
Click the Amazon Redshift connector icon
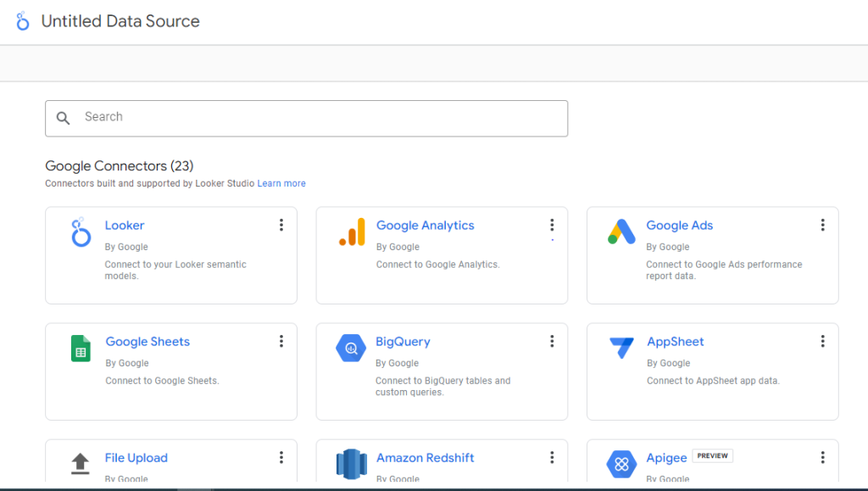pos(351,464)
